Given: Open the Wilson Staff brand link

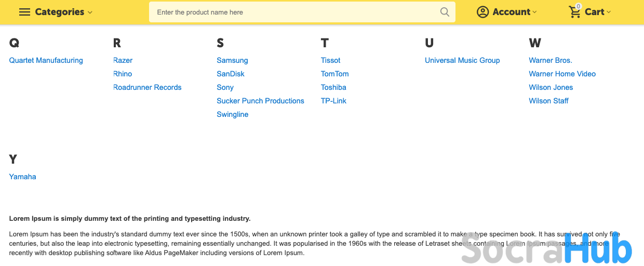Looking at the screenshot, I should (548, 101).
